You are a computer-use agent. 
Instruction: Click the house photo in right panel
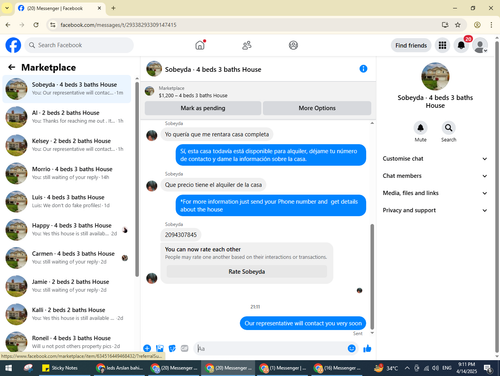pos(435,76)
